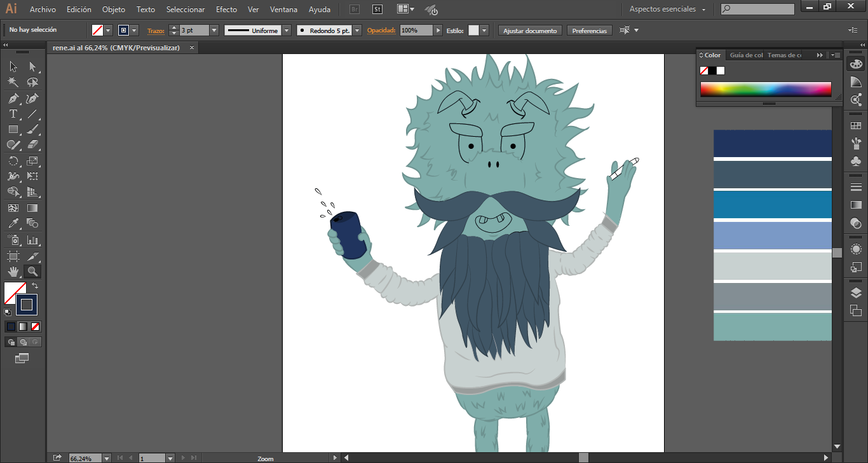Set the None color mode button
This screenshot has width=868, height=463.
coord(36,326)
